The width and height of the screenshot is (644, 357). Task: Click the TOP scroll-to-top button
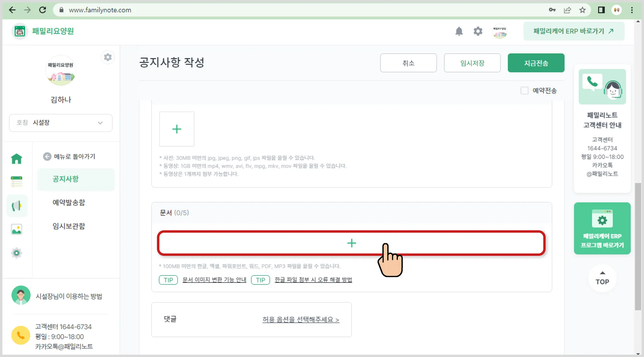coord(602,278)
